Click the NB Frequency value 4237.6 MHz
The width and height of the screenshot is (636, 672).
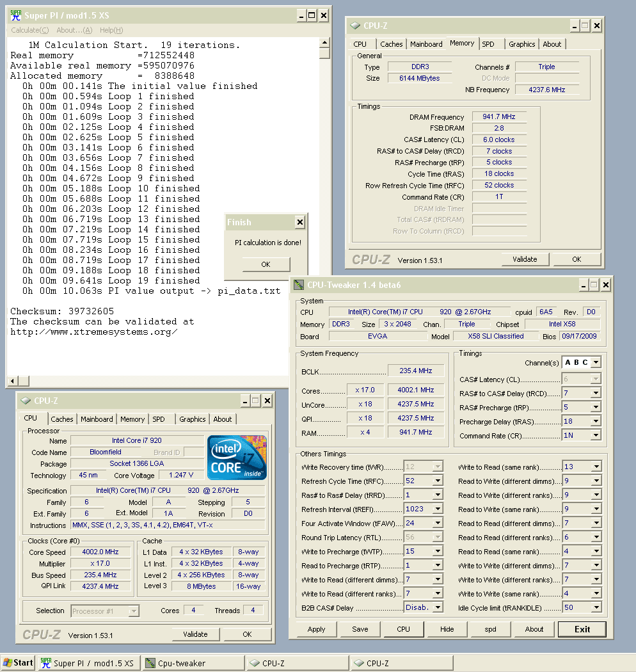pos(547,90)
